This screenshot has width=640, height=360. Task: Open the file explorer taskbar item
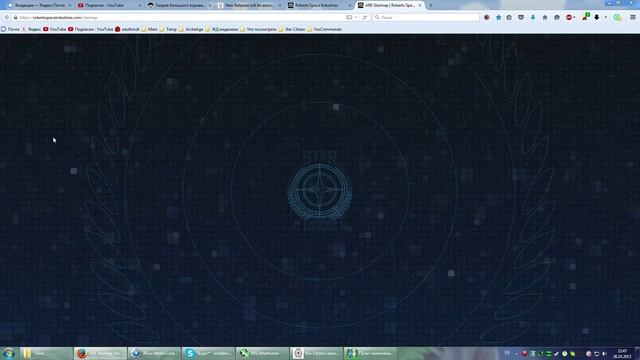[x=46, y=353]
